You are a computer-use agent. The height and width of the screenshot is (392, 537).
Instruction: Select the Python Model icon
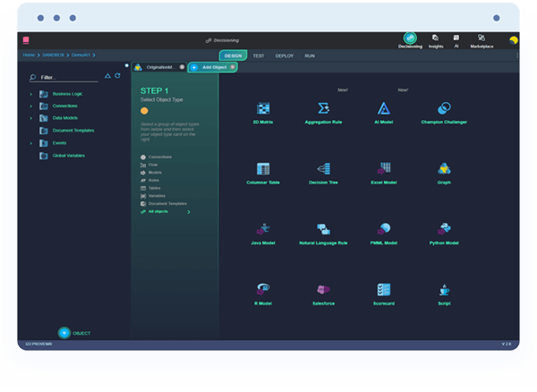click(444, 229)
